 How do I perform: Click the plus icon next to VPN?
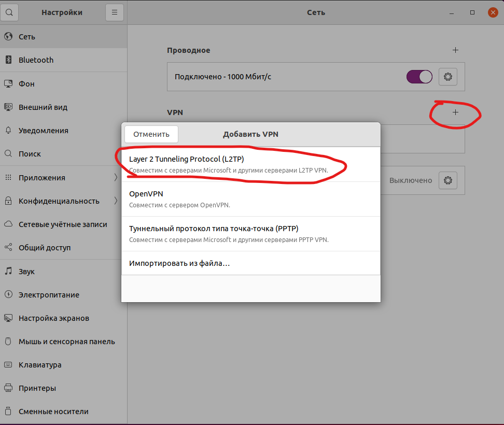point(455,112)
